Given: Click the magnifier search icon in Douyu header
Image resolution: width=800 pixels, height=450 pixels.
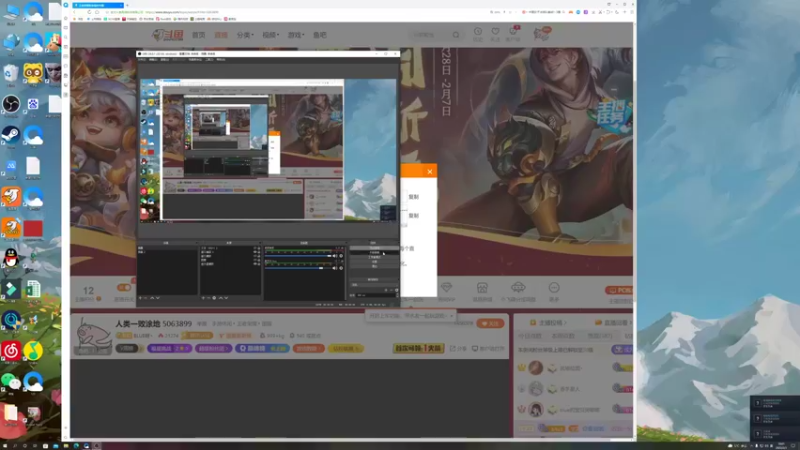Looking at the screenshot, I should (x=456, y=35).
